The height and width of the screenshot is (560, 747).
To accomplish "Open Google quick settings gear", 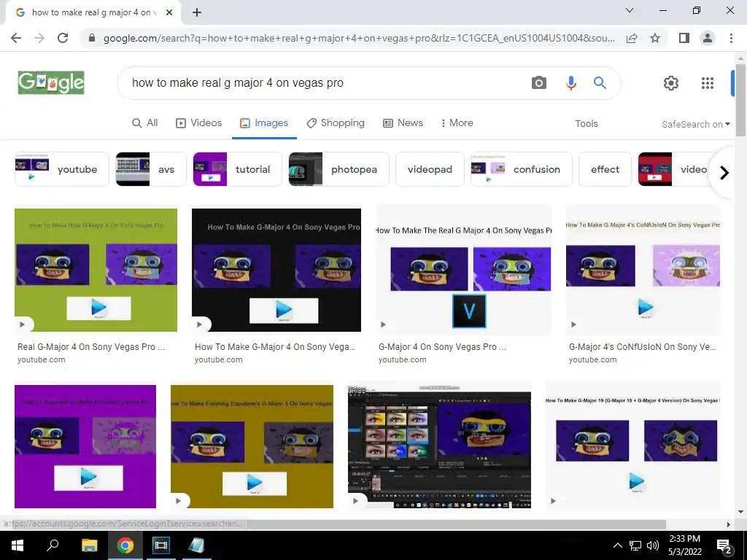I will pyautogui.click(x=671, y=83).
